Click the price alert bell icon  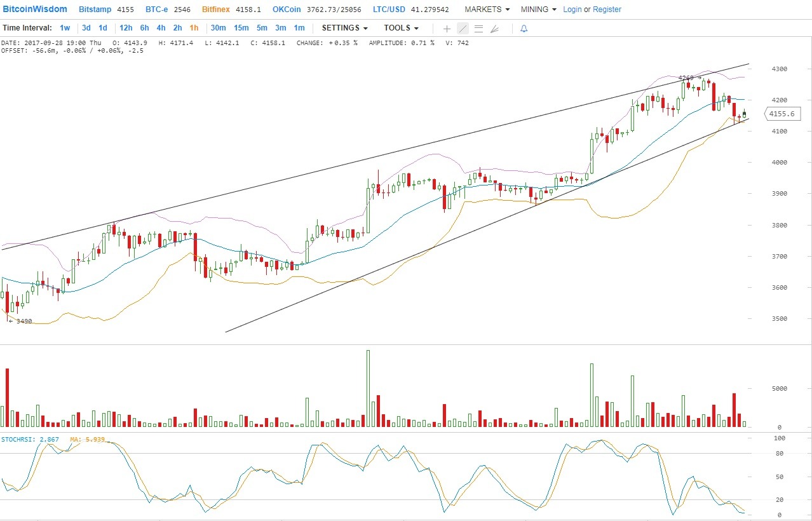click(x=524, y=29)
